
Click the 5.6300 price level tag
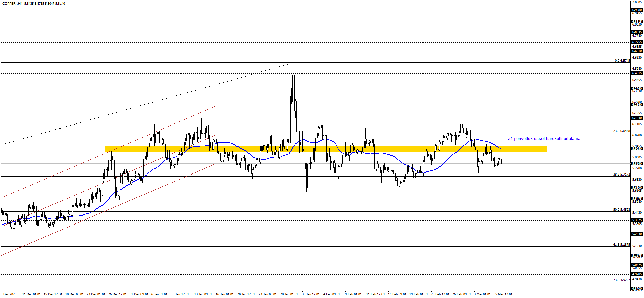637,188
